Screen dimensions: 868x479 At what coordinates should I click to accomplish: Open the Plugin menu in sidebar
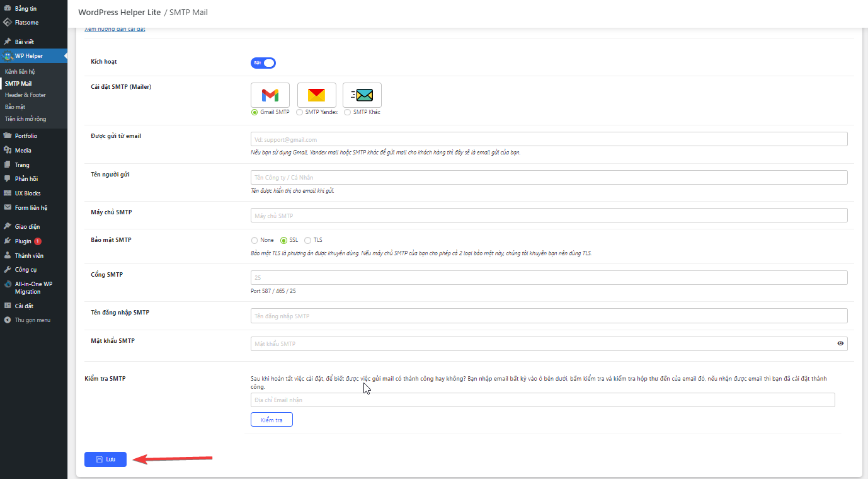click(23, 241)
